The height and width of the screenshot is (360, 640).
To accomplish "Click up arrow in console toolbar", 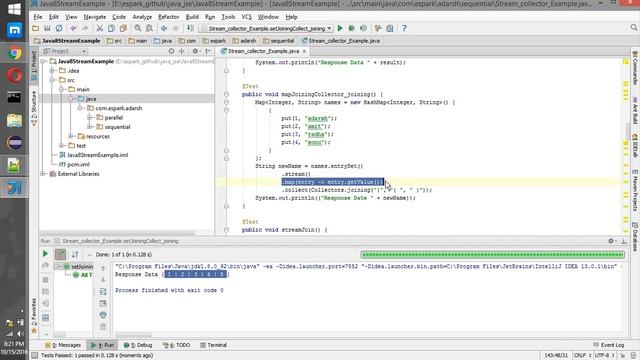I will tap(103, 268).
